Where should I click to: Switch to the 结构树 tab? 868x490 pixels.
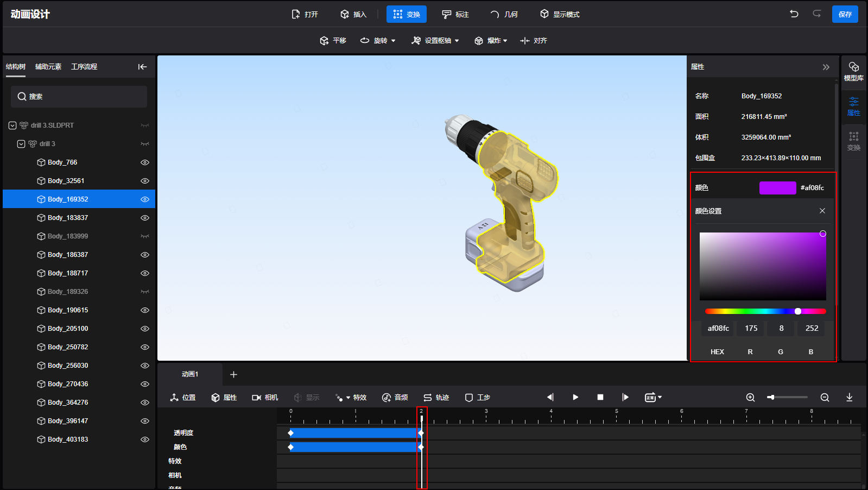[x=16, y=67]
